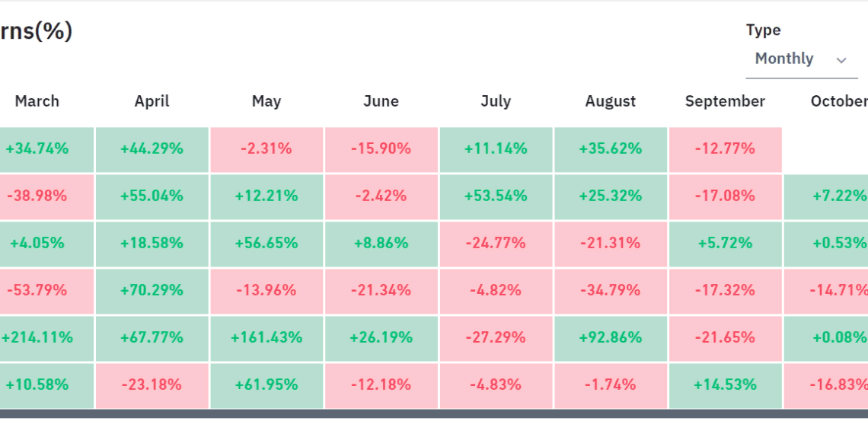Click the July column header
The width and height of the screenshot is (868, 434).
click(496, 101)
